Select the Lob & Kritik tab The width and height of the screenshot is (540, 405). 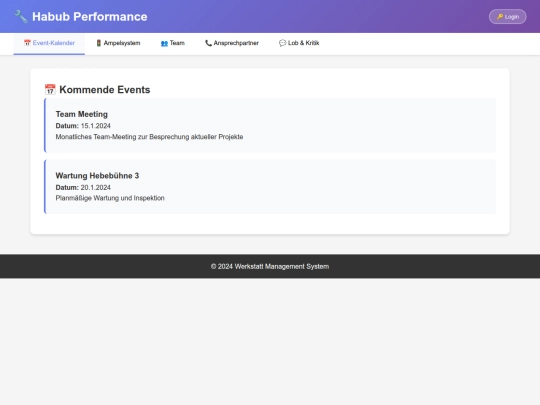(x=299, y=43)
